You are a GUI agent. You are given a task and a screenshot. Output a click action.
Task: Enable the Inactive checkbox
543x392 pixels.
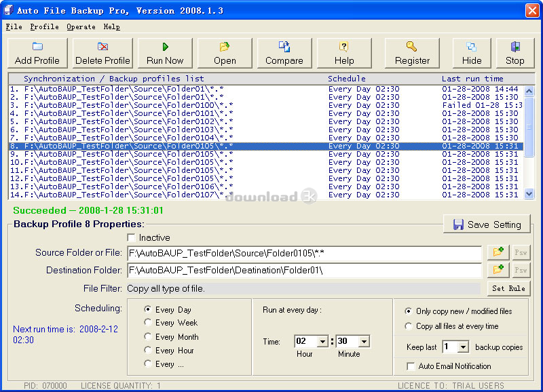[132, 238]
